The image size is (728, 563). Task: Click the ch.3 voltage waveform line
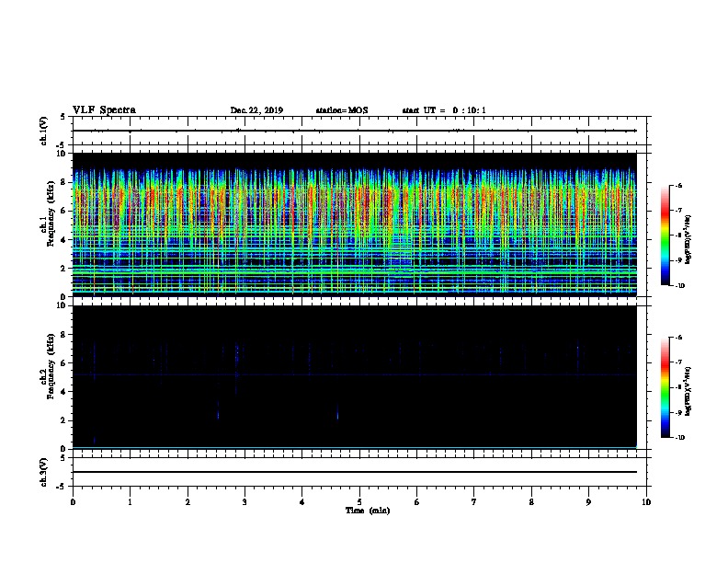coord(355,472)
